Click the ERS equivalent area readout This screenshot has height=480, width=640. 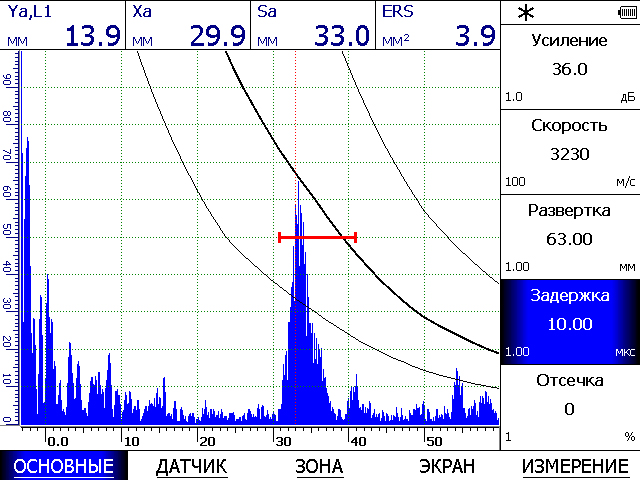[x=438, y=25]
